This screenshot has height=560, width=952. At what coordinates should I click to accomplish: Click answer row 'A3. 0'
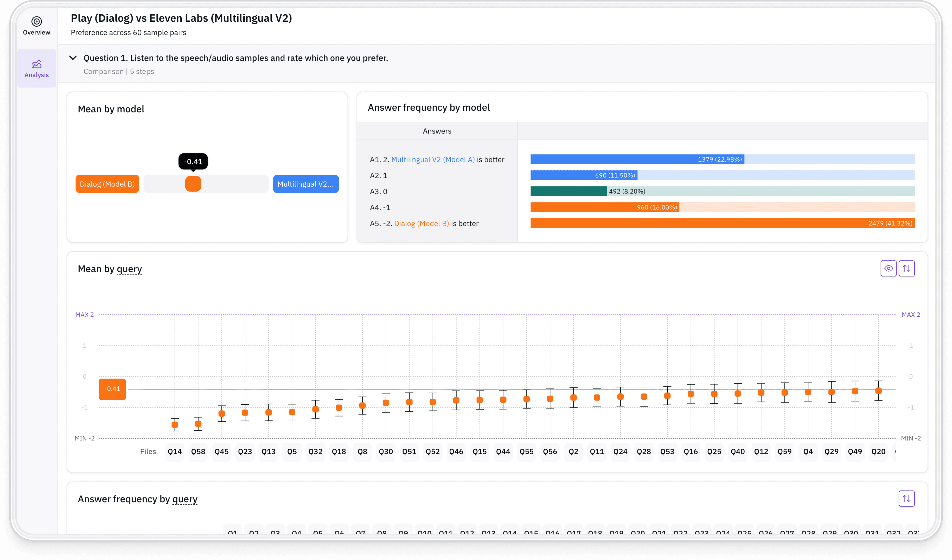pyautogui.click(x=378, y=191)
